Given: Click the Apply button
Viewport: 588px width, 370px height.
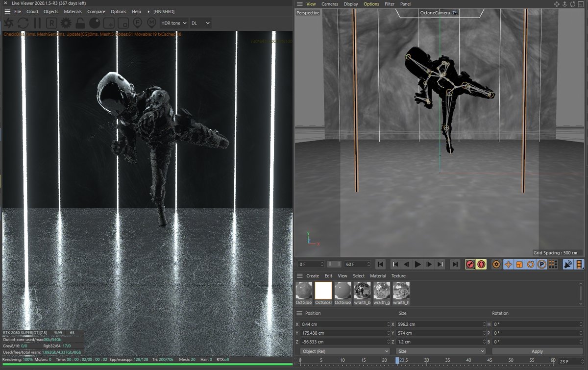Looking at the screenshot, I should (x=537, y=351).
